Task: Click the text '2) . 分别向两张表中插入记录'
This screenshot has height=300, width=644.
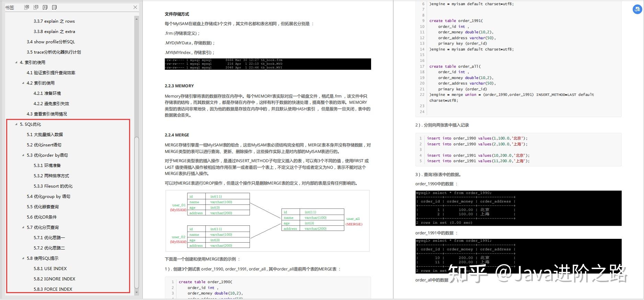Action: [442, 125]
